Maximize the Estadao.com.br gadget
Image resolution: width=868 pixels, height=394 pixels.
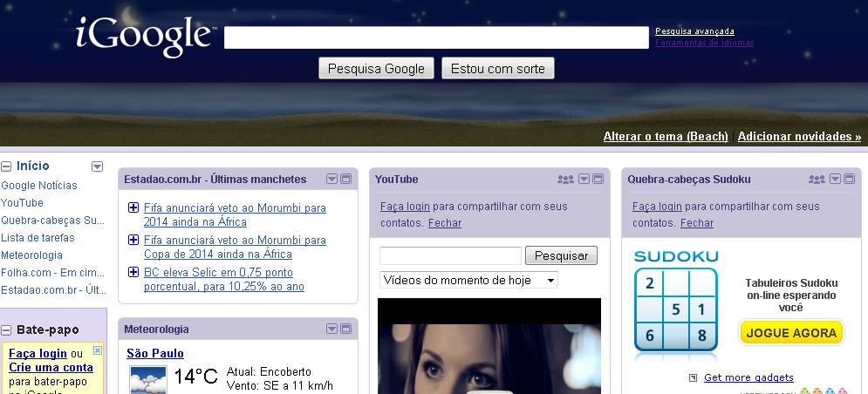click(x=345, y=180)
